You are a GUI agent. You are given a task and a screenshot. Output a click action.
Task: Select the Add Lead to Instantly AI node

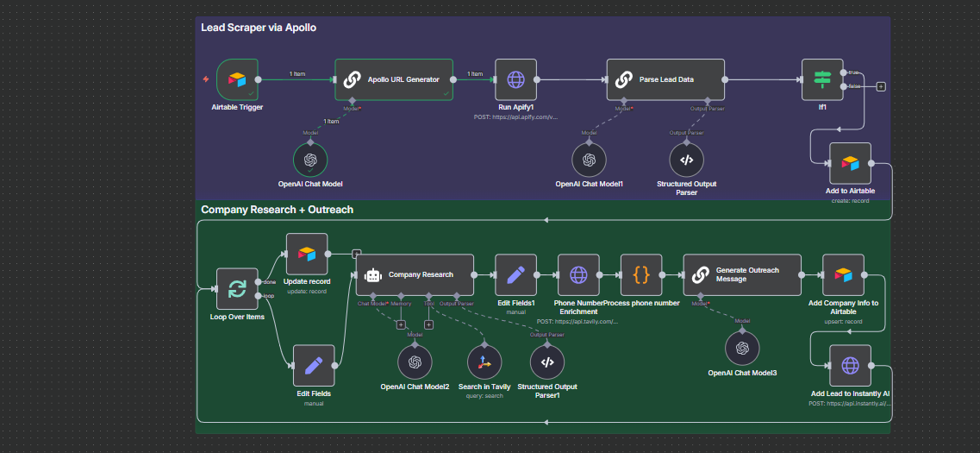pyautogui.click(x=850, y=365)
